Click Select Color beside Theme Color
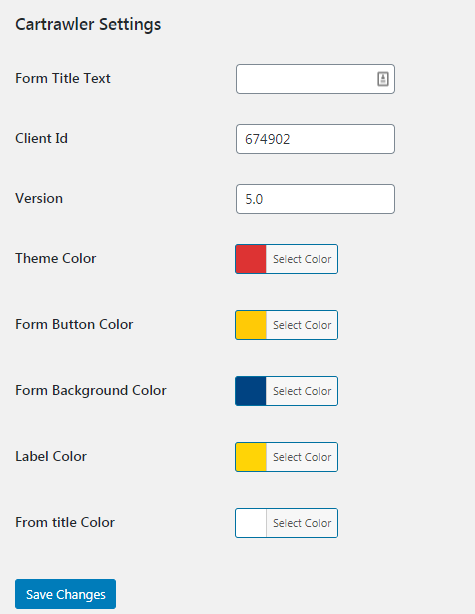The height and width of the screenshot is (614, 475). click(x=302, y=259)
